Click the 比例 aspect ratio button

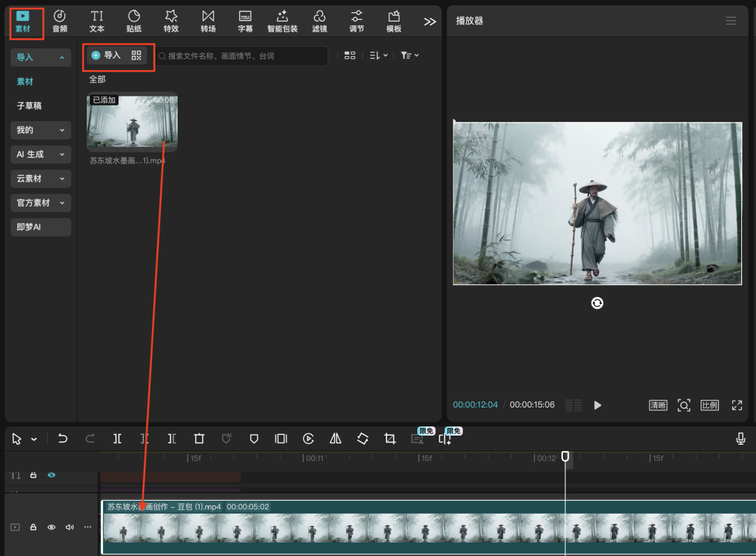click(x=710, y=405)
